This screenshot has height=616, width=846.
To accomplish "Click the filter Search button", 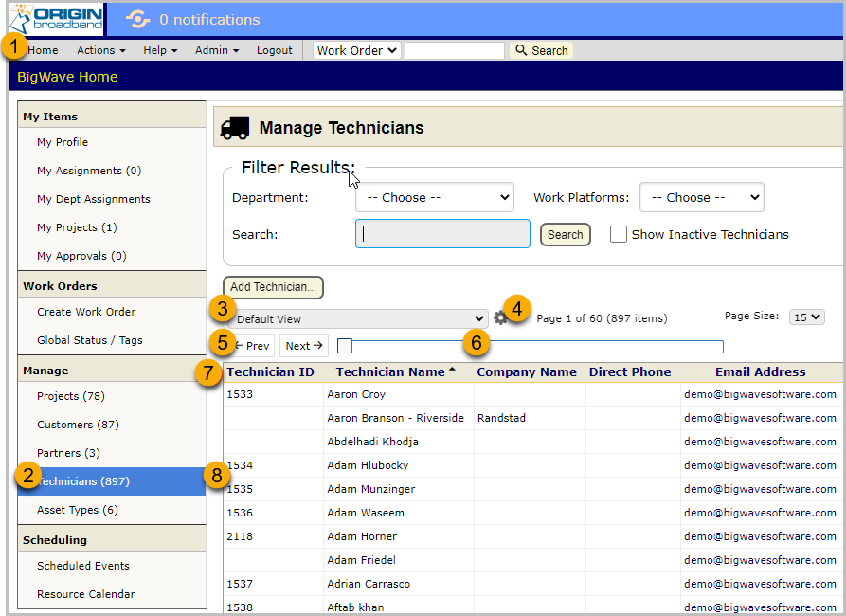I will point(565,234).
